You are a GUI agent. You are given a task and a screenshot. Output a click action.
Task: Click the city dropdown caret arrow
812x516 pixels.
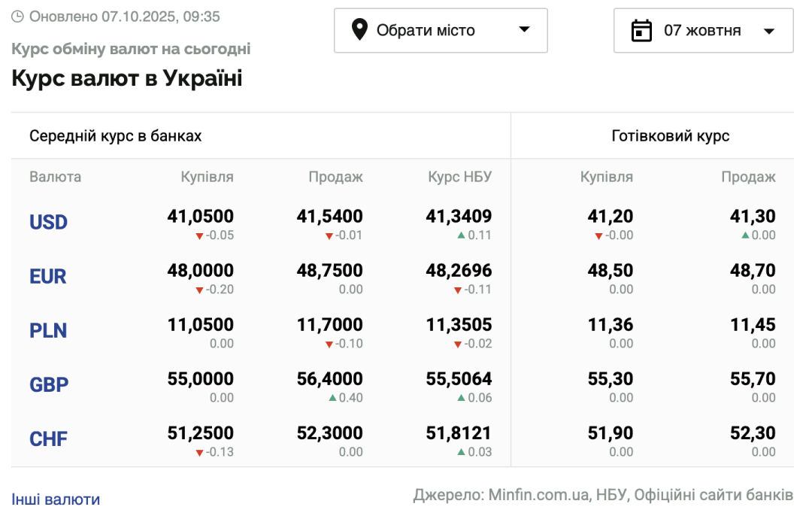tap(525, 30)
